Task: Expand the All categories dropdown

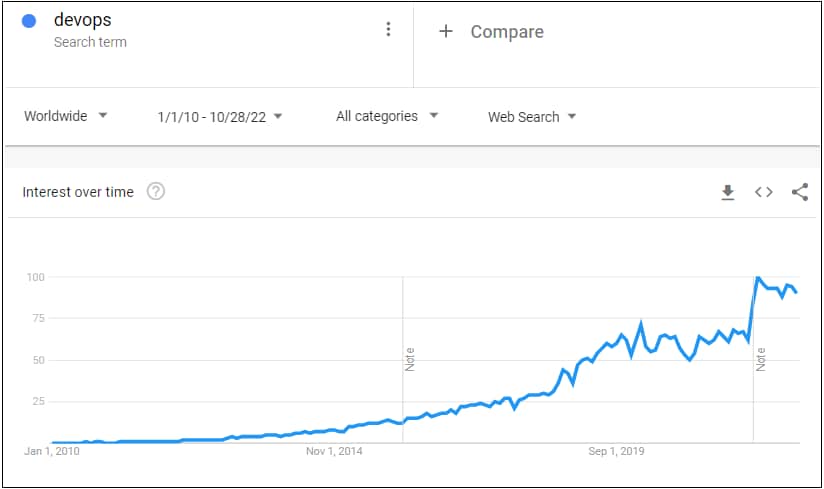Action: (x=387, y=116)
